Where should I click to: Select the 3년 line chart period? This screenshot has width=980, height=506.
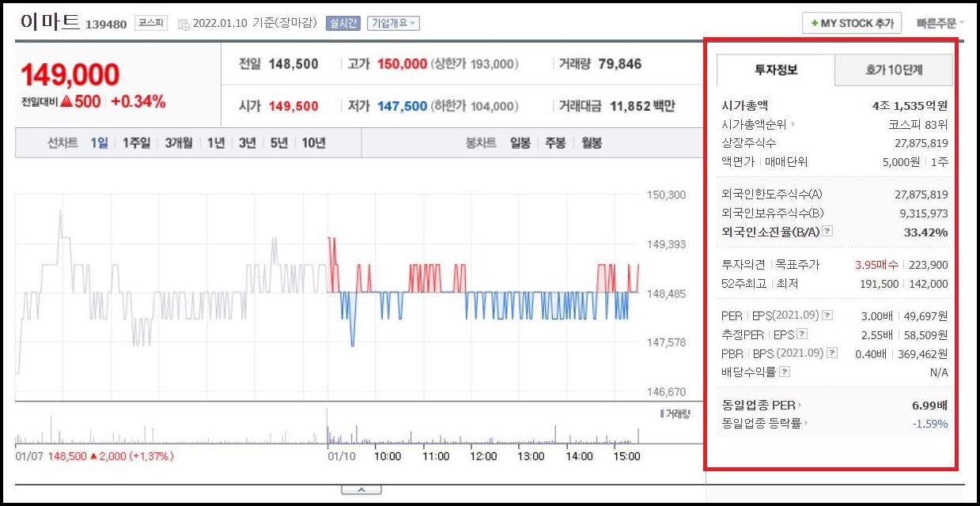(248, 143)
